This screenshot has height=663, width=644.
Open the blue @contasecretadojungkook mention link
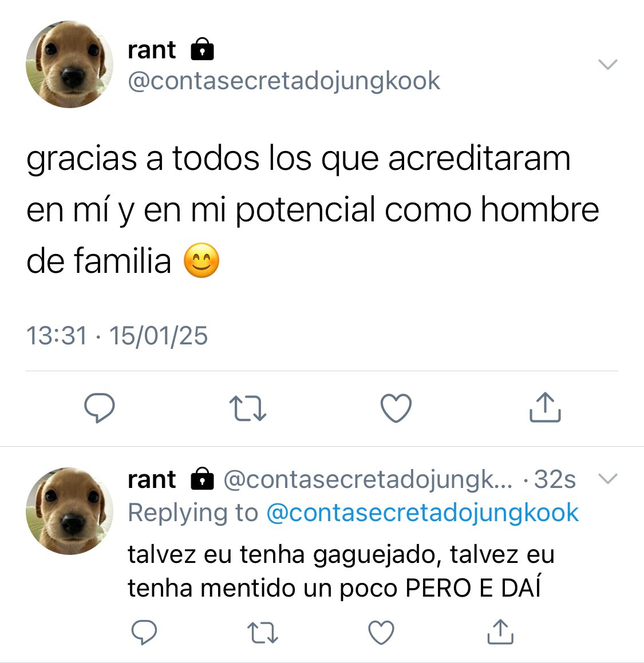[422, 513]
